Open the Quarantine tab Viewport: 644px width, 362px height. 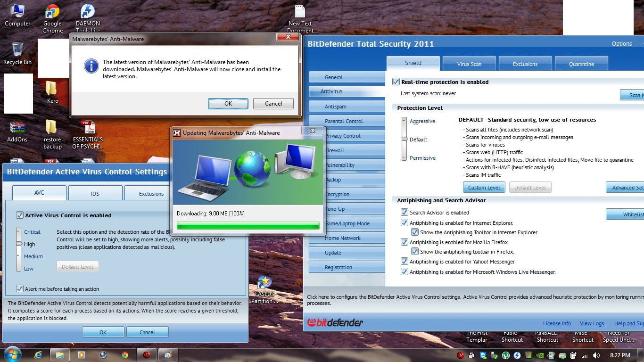tap(581, 64)
